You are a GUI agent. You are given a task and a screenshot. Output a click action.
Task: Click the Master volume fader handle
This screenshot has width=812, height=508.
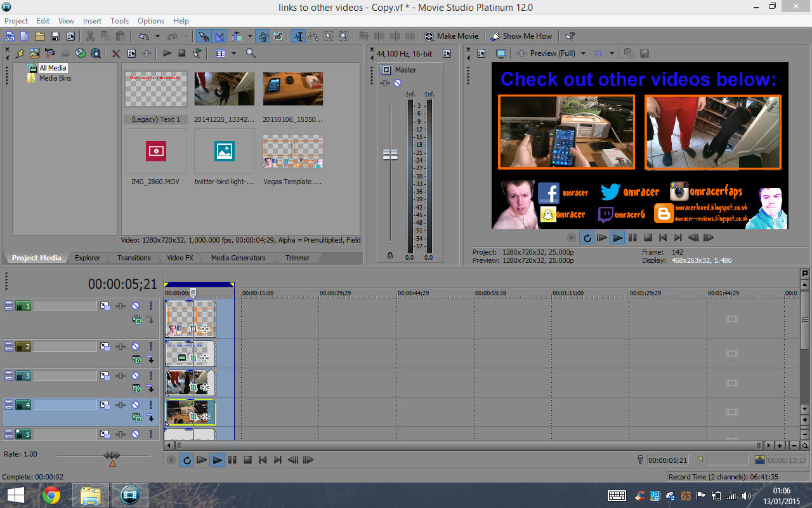390,154
